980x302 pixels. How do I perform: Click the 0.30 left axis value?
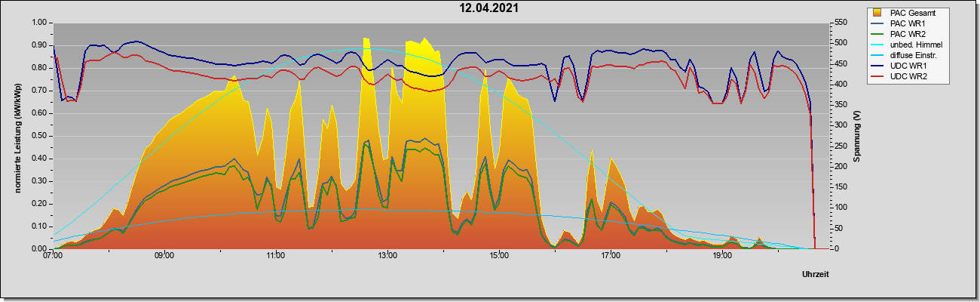[x=39, y=181]
